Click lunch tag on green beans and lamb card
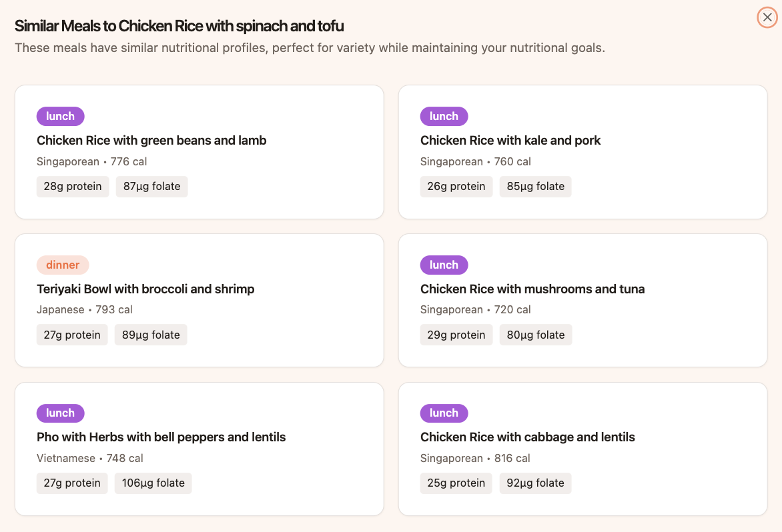Viewport: 782px width, 532px height. 60,116
